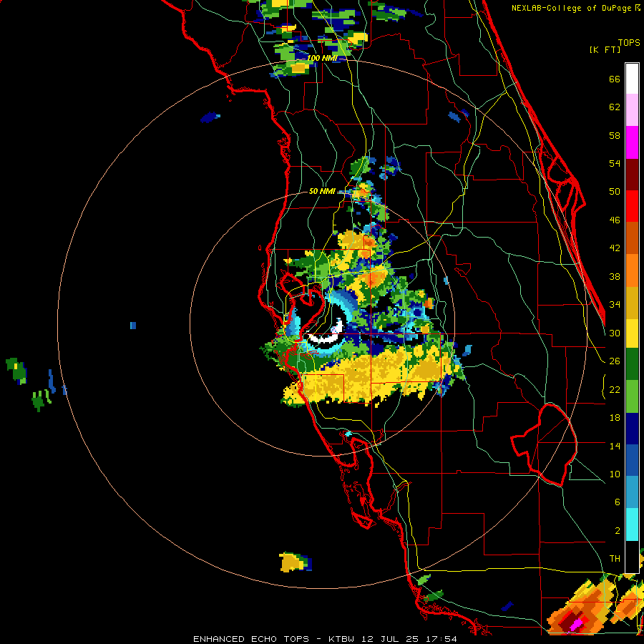Screen dimensions: 644x644
Task: Click the dark maroon 54 legend swatch
Action: pyautogui.click(x=632, y=174)
